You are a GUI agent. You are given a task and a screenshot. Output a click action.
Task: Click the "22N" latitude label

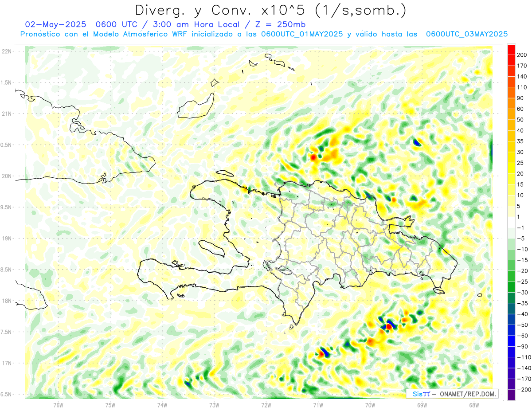click(x=7, y=51)
